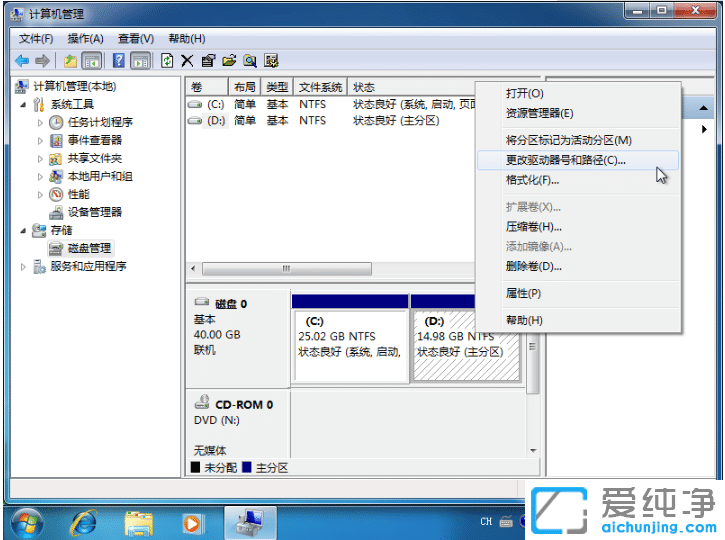Expand the 事件查看器 node arrow
The width and height of the screenshot is (725, 540).
[x=40, y=141]
